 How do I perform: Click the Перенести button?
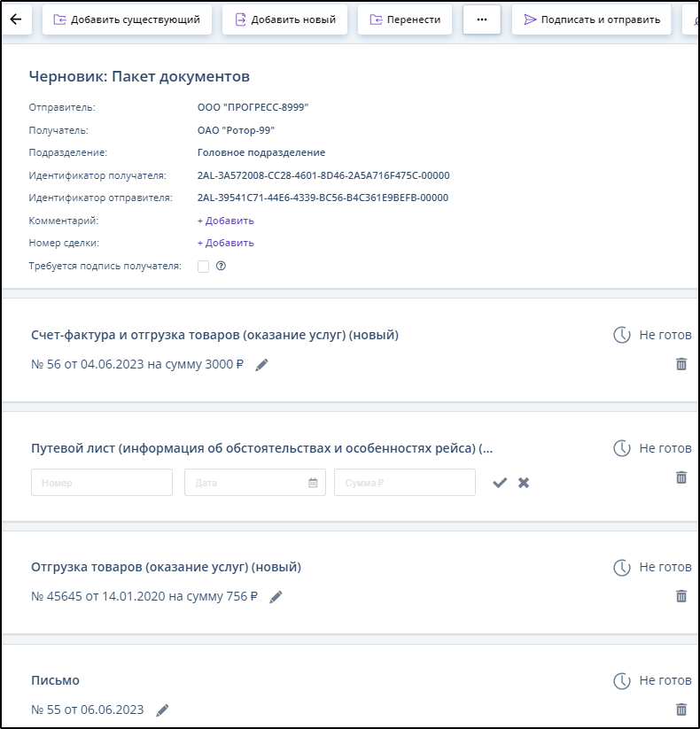point(404,19)
